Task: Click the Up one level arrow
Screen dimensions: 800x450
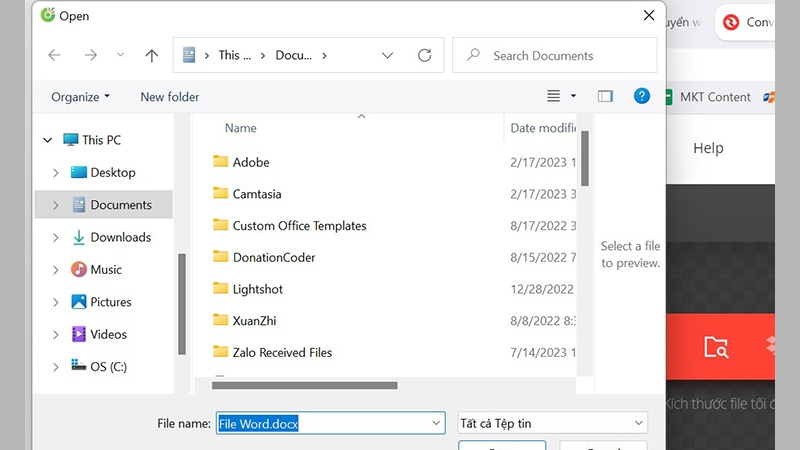Action: point(151,56)
